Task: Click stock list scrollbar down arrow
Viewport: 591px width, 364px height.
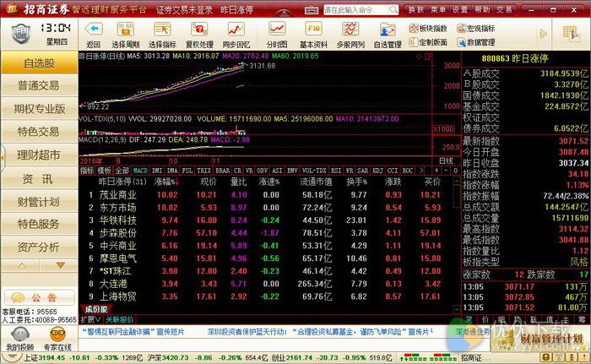Action: pos(456,309)
